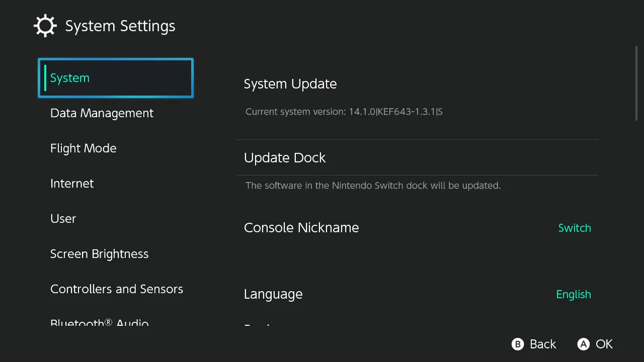This screenshot has height=362, width=644.
Task: Click the Switch nickname value
Action: (x=575, y=228)
